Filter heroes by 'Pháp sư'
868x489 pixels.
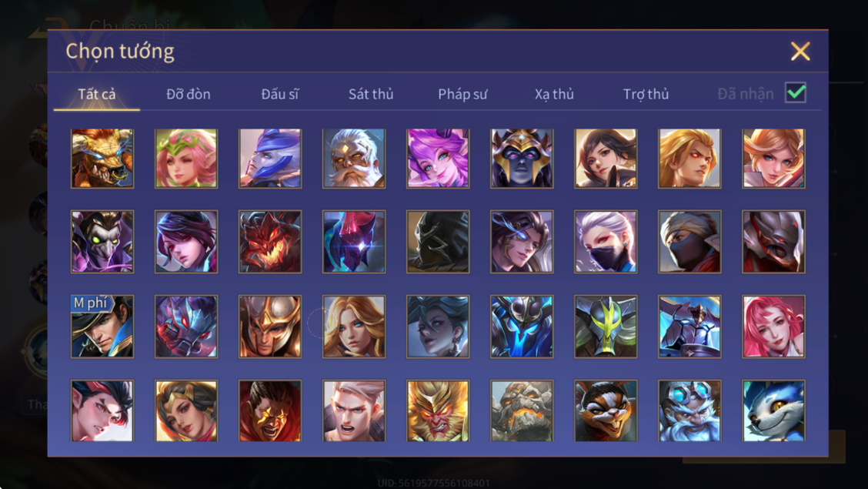coord(462,94)
